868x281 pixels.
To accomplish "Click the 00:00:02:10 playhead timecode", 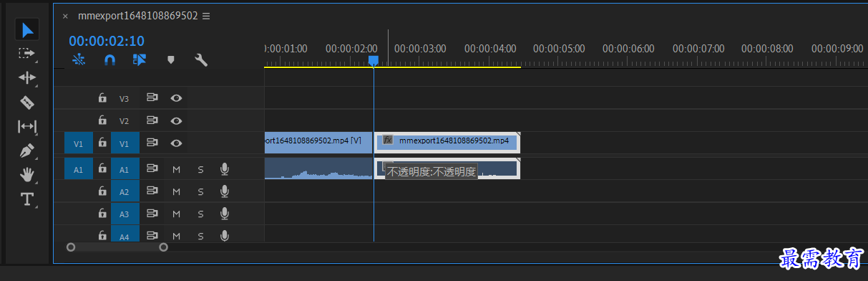I will coord(107,41).
